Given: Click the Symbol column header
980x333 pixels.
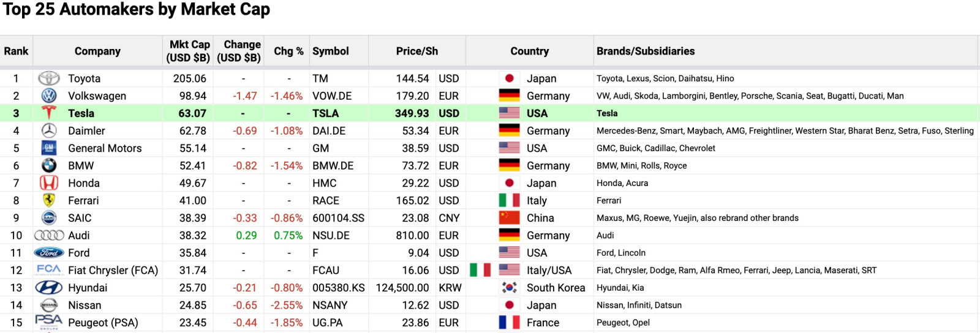Looking at the screenshot, I should pos(331,51).
